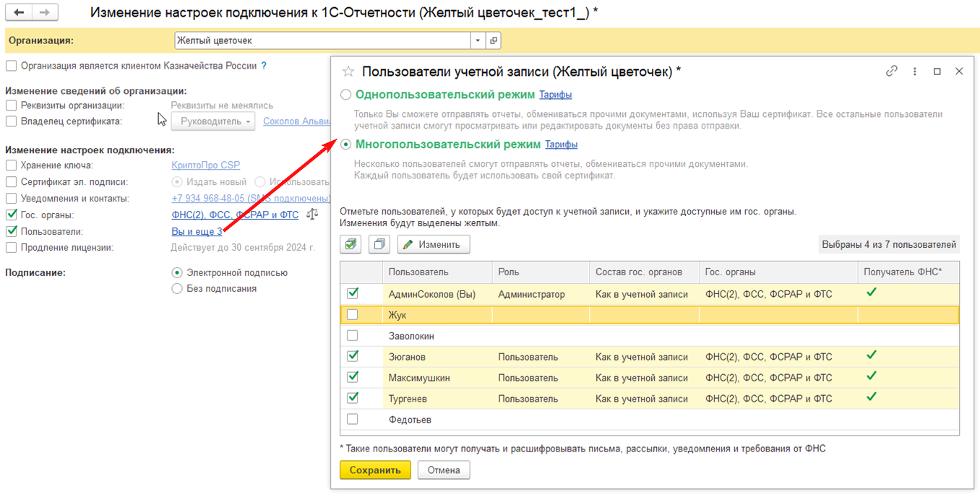Viewport: 980px width, 497px height.
Task: Click the question mark help next to Казначейства России
Action: (264, 66)
